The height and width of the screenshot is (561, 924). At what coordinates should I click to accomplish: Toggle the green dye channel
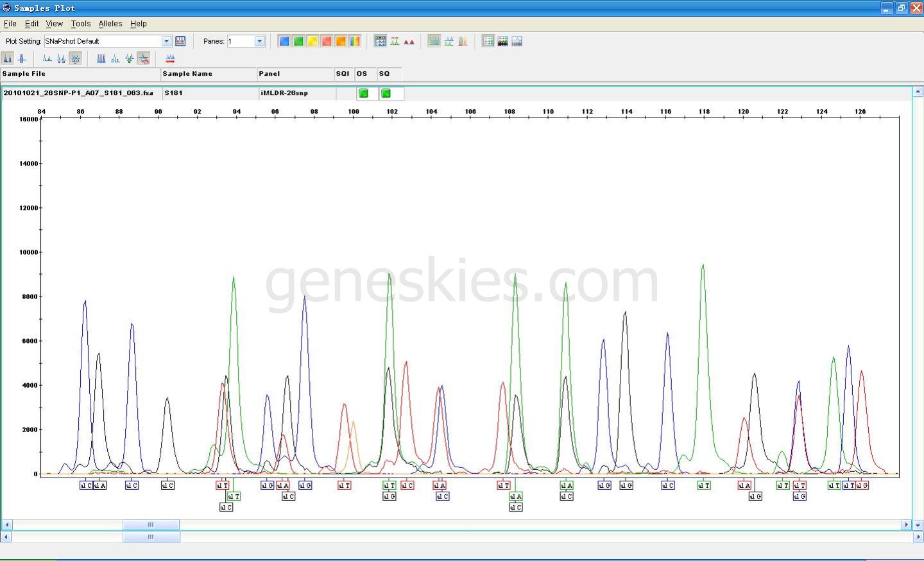pyautogui.click(x=298, y=41)
